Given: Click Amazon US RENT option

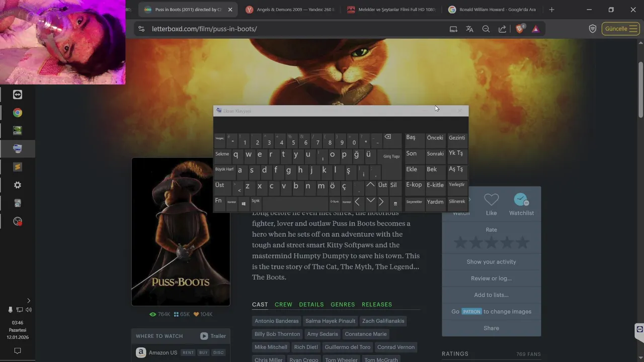Looking at the screenshot, I should (188, 352).
